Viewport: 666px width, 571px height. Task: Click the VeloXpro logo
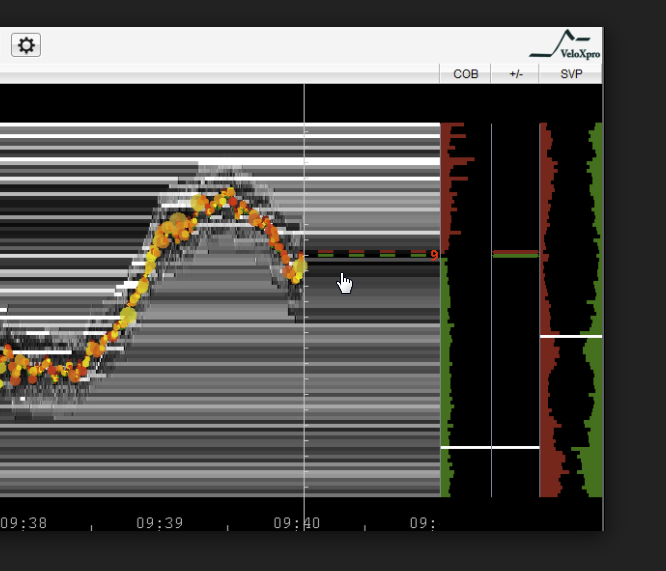click(564, 44)
